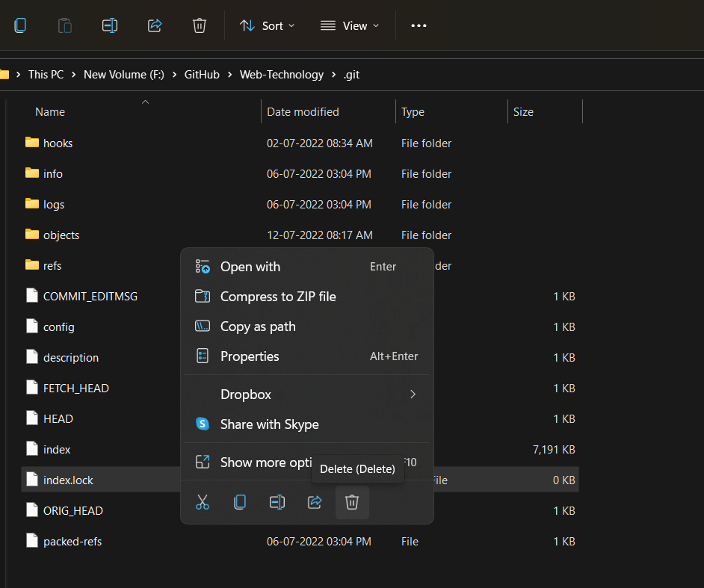Select the hooks folder
The width and height of the screenshot is (704, 588).
tap(58, 143)
